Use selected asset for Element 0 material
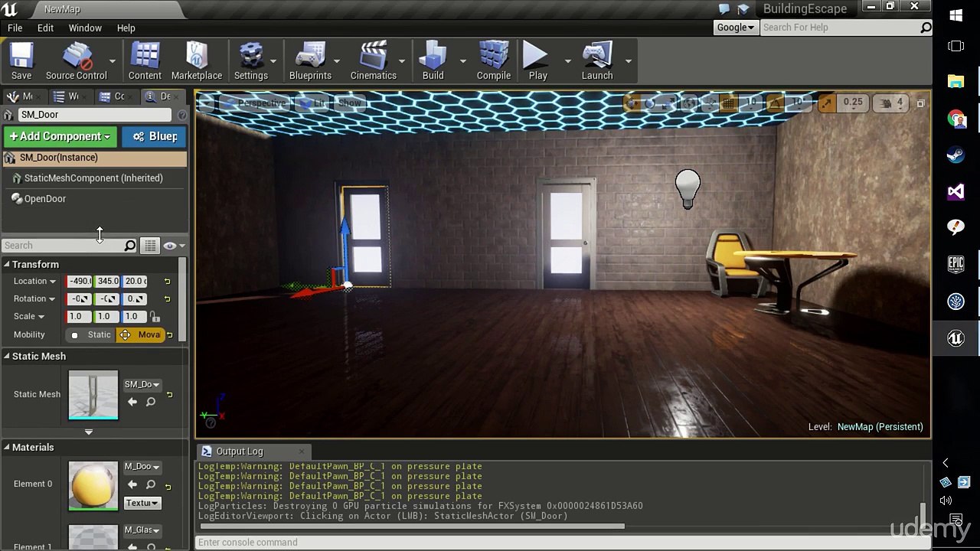This screenshot has height=551, width=980. 132,484
